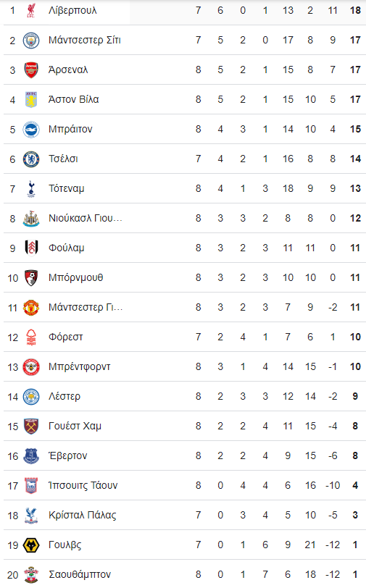
Task: Click the Southampton crest icon
Action: tap(31, 574)
